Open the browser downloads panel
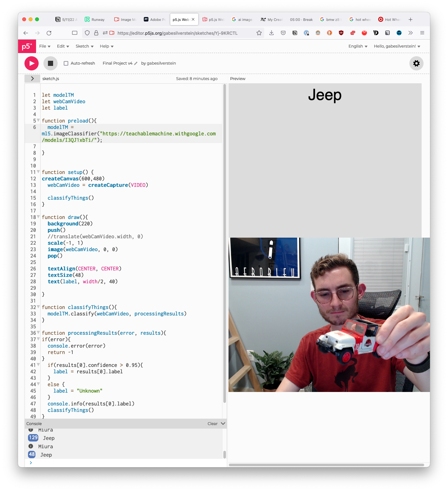 (x=272, y=33)
